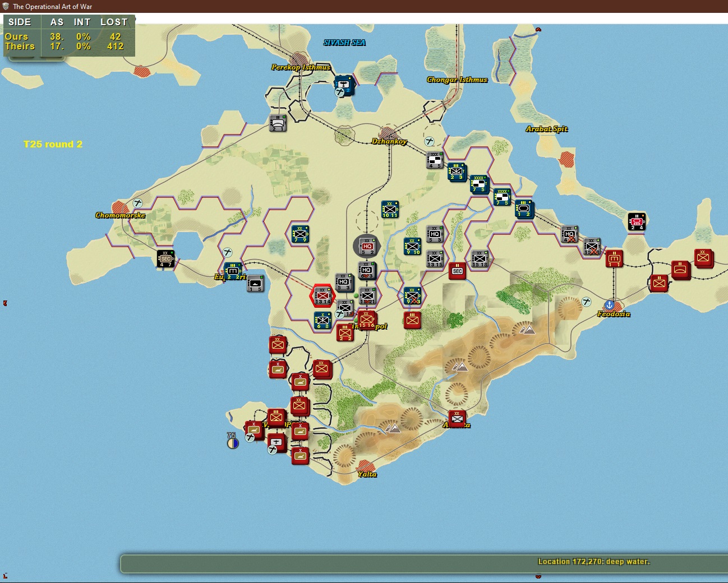Screen dimensions: 728x583
Task: Click the Perekop Isthmus label
Action: (301, 67)
